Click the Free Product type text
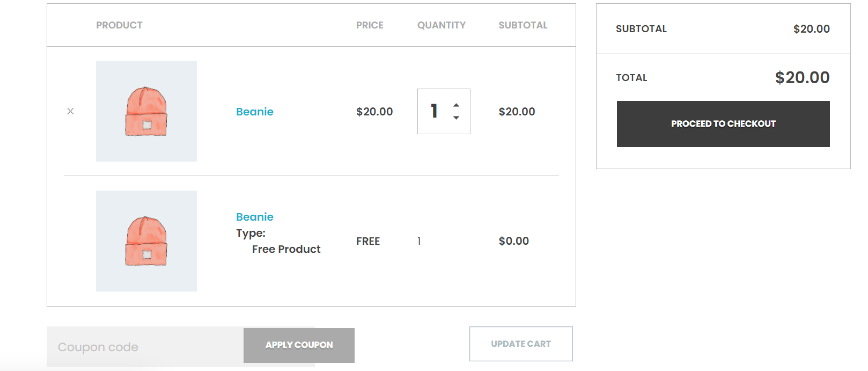Screen dimensions: 868x371 [286, 249]
